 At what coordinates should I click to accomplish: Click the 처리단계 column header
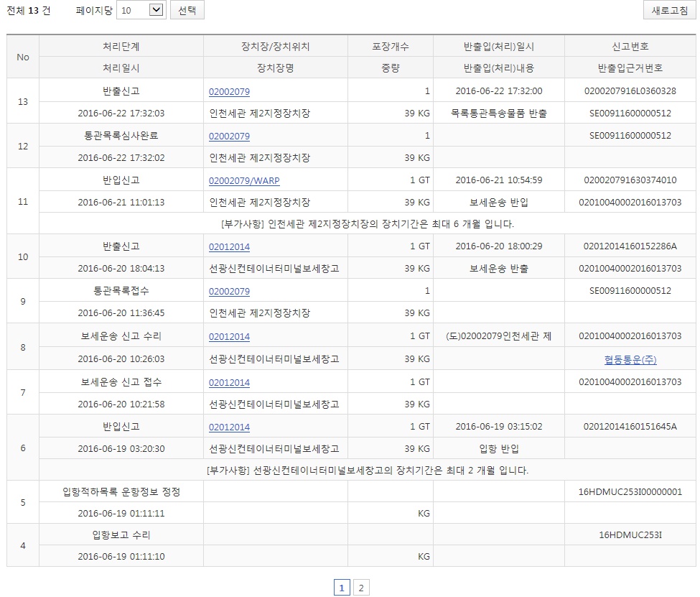121,46
